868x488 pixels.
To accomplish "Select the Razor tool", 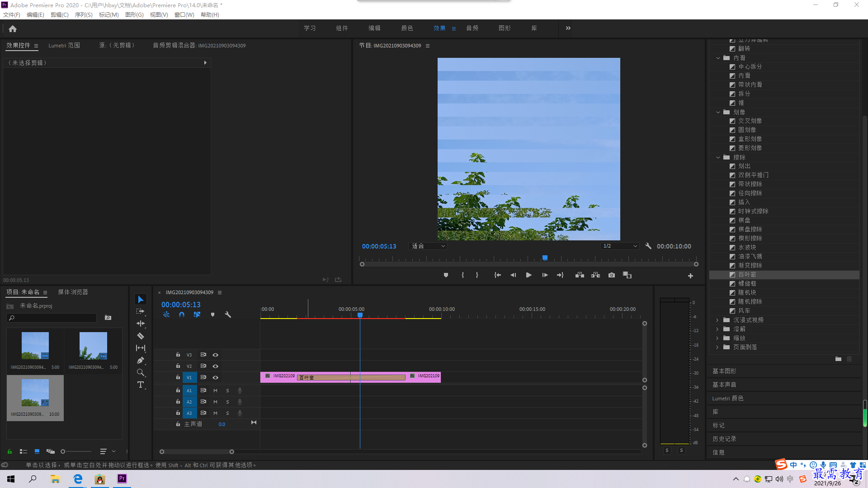I will click(x=141, y=336).
